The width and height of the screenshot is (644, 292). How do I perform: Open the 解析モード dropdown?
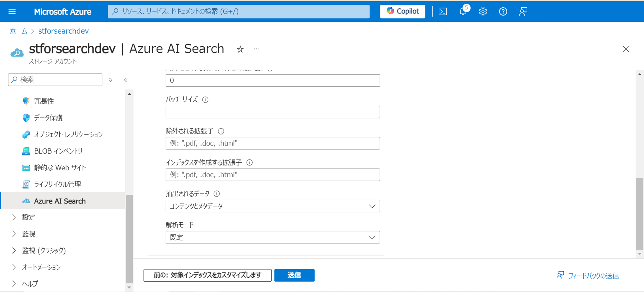[x=272, y=237]
